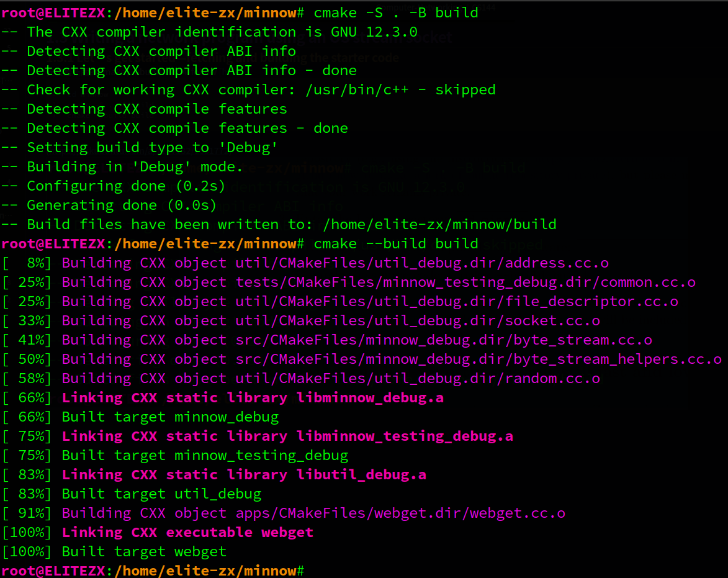Click the 'Check for working CXX compiler' line
This screenshot has height=578, width=728.
pyautogui.click(x=248, y=89)
